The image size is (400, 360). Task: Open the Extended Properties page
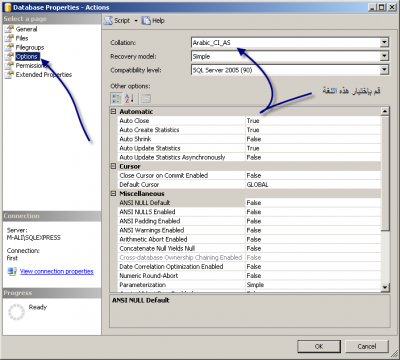pos(44,75)
